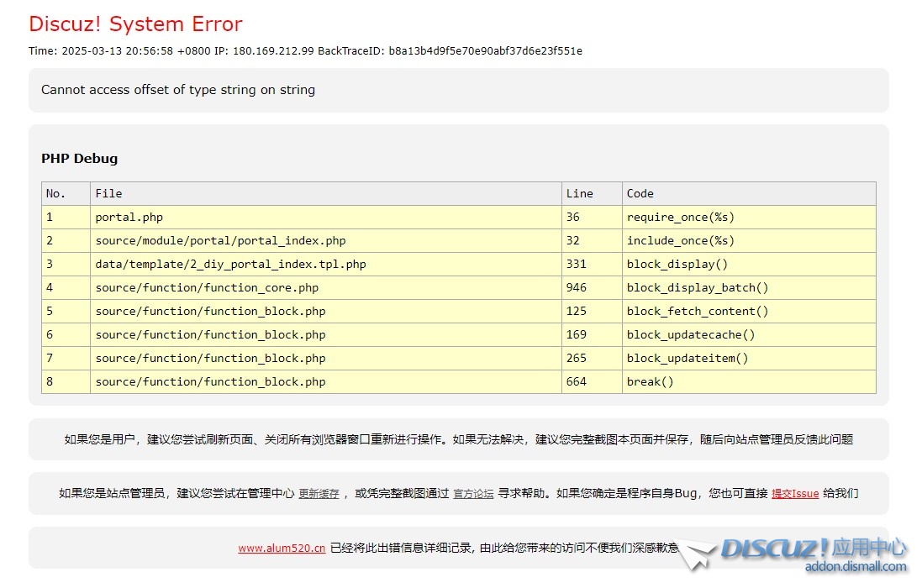Image resolution: width=922 pixels, height=588 pixels.
Task: Select the code cell "block_updateitem()"
Action: pyautogui.click(x=749, y=359)
